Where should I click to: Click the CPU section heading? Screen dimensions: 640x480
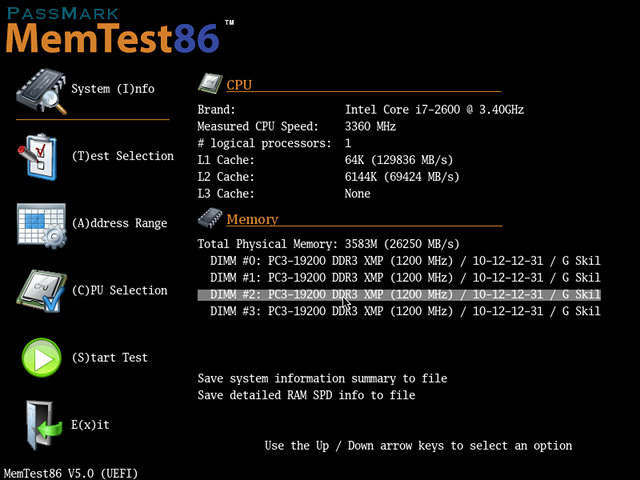click(x=239, y=85)
